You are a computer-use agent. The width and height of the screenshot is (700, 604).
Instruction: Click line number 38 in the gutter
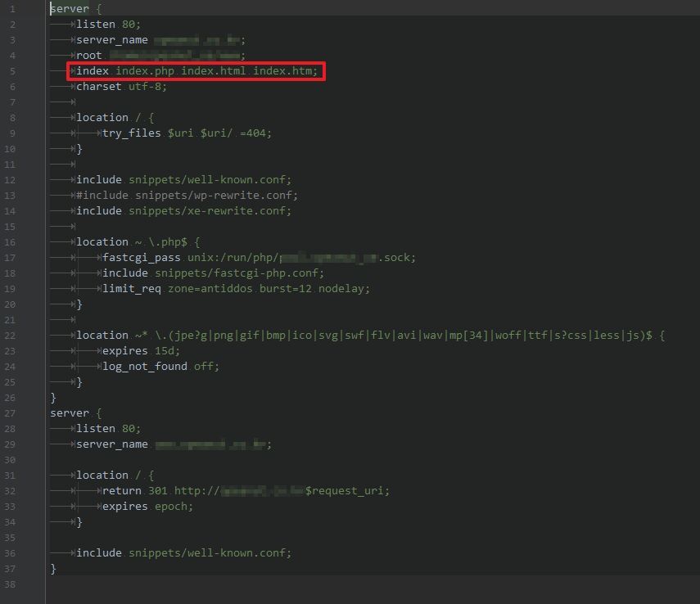(x=10, y=584)
